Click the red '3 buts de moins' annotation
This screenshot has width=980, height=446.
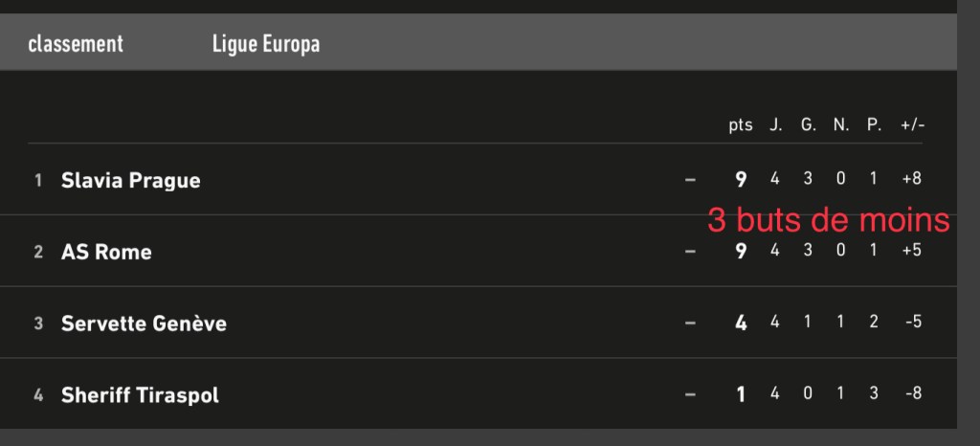pos(828,220)
